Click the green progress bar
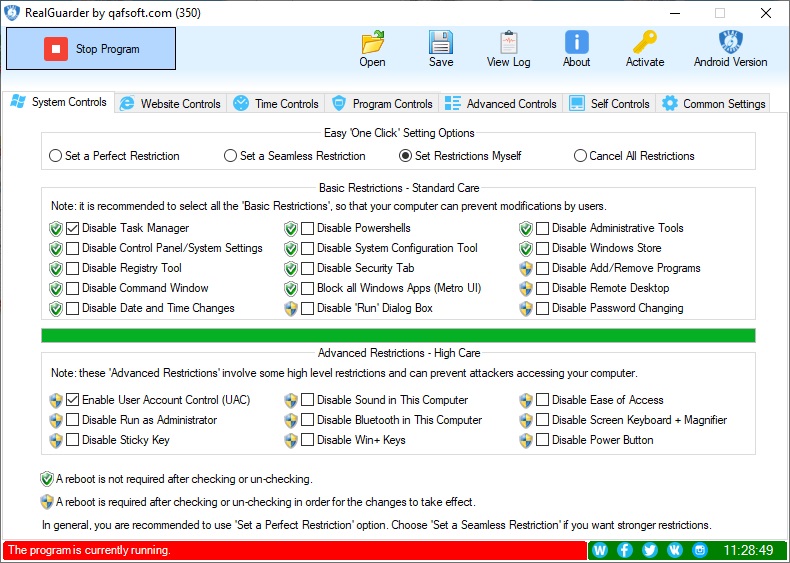This screenshot has width=790, height=563. (398, 335)
